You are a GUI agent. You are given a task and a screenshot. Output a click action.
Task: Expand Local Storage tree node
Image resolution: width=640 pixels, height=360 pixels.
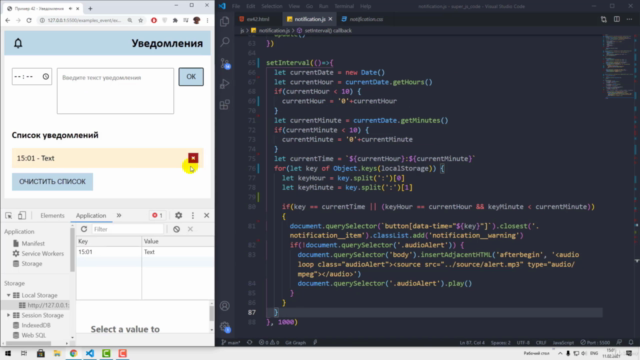8,295
